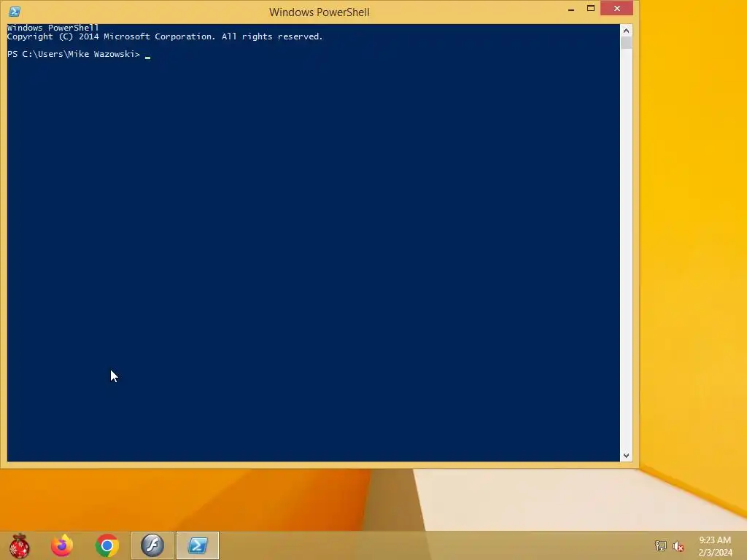Click the Windows PowerShell title text

coord(320,12)
